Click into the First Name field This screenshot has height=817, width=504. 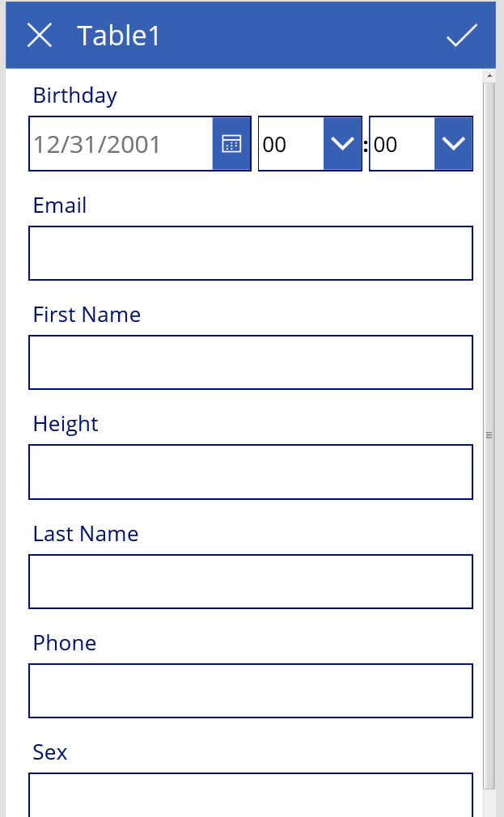(x=251, y=362)
